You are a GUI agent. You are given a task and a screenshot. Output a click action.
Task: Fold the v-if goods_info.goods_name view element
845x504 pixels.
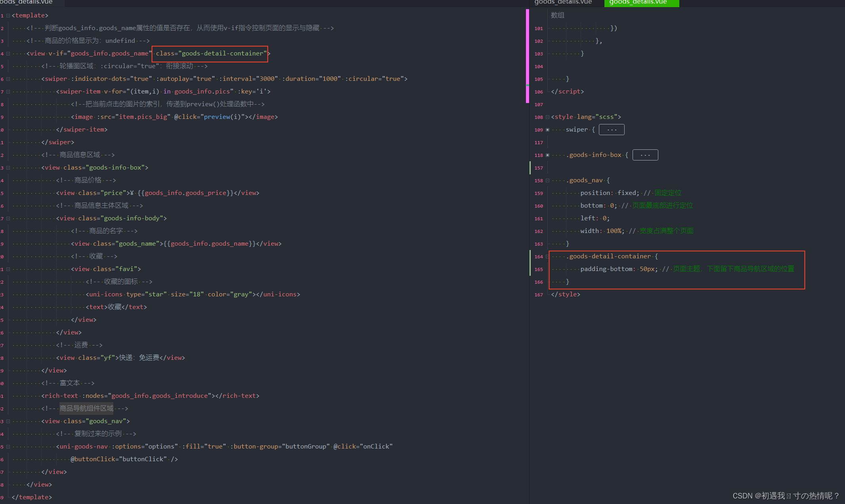[x=8, y=54]
